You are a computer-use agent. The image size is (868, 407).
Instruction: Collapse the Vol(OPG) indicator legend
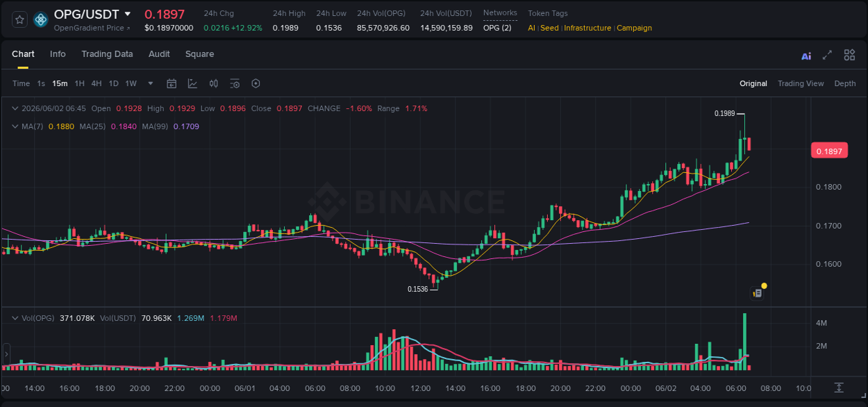click(x=15, y=318)
